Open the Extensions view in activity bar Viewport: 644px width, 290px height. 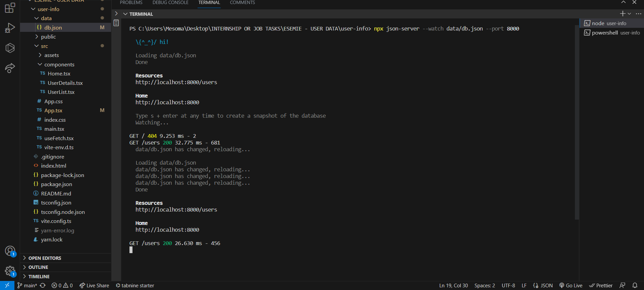pyautogui.click(x=10, y=8)
